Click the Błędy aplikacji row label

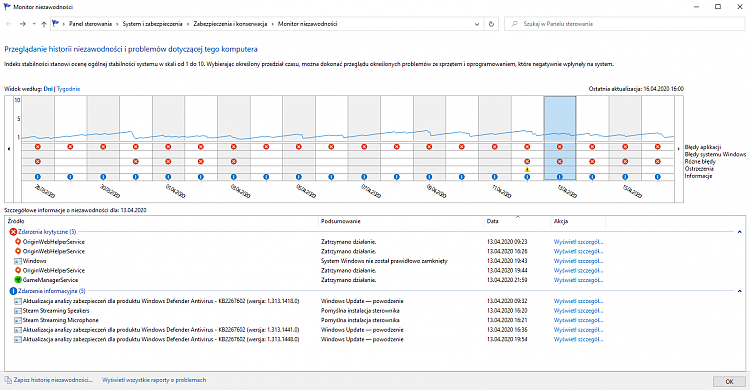click(x=703, y=147)
